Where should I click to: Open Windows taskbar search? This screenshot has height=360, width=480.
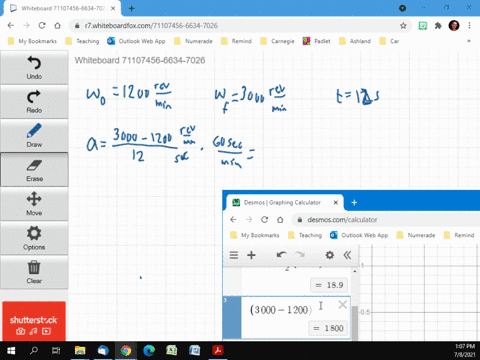pos(34,351)
